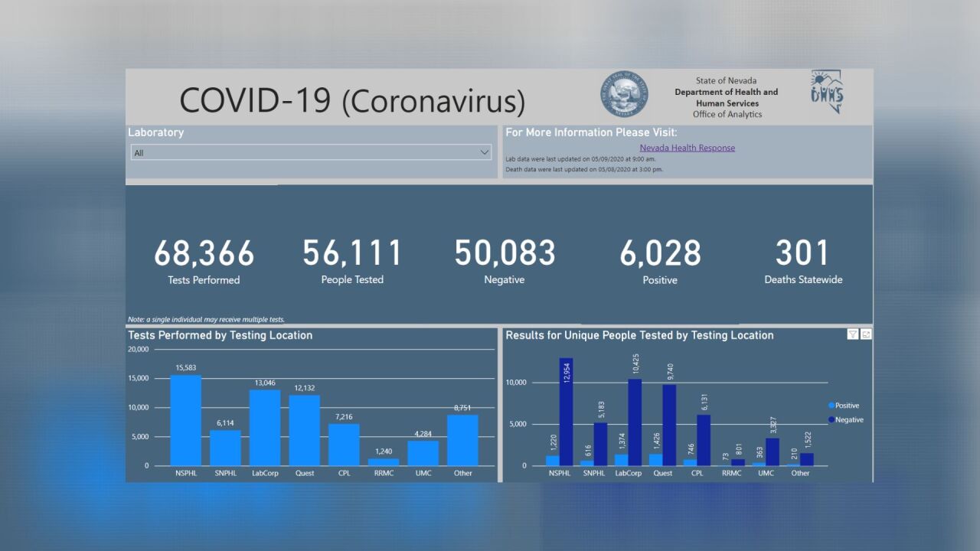Select the RRMC bar in Tests Performed chart
The image size is (980, 551).
[384, 462]
